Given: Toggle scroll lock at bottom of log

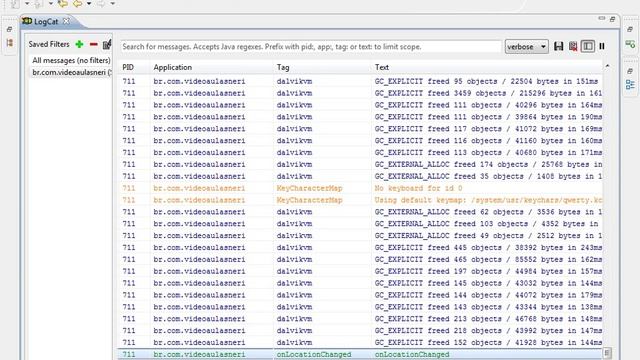Looking at the screenshot, I should (607, 353).
